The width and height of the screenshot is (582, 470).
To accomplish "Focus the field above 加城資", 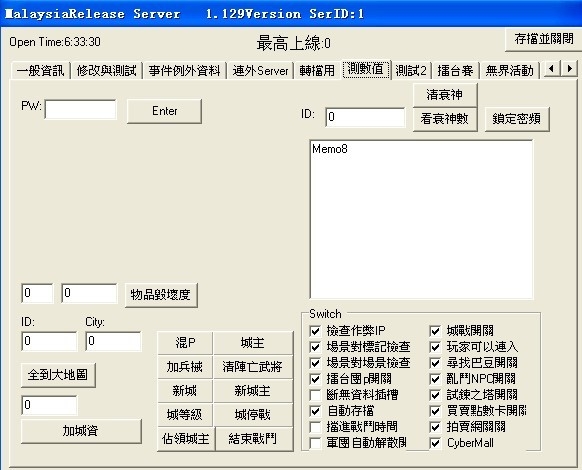I will (x=49, y=405).
